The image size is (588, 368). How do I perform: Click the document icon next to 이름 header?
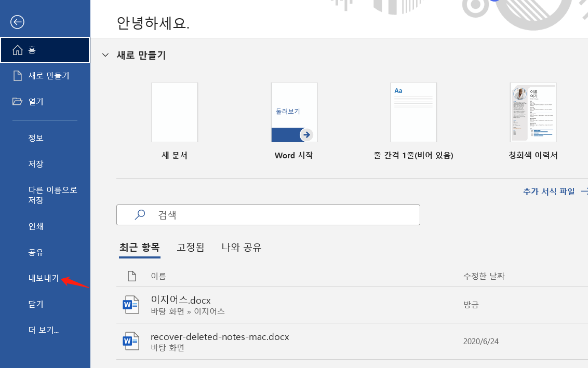coord(131,276)
